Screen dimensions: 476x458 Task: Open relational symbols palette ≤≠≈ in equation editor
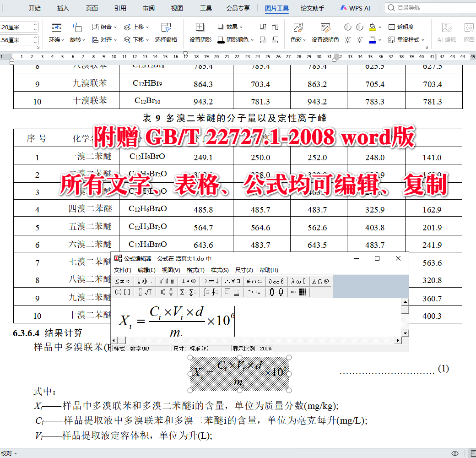(122, 281)
